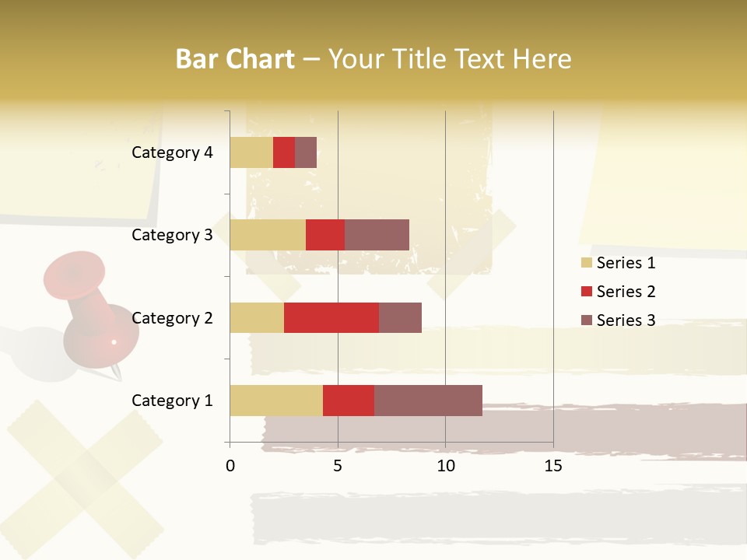Select Category 1's red Series 2 bar segment
Viewport: 747px width, 560px height.
349,401
